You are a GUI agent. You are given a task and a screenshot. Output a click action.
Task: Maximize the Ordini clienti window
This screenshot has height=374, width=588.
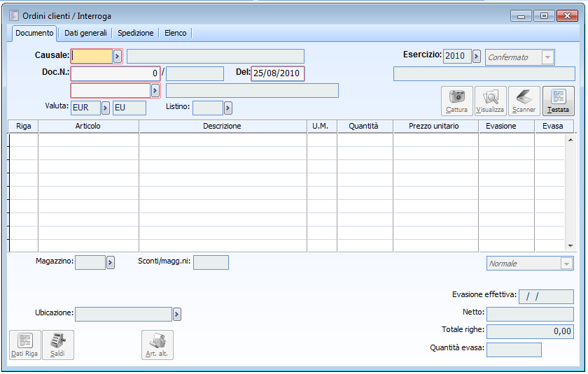[544, 16]
